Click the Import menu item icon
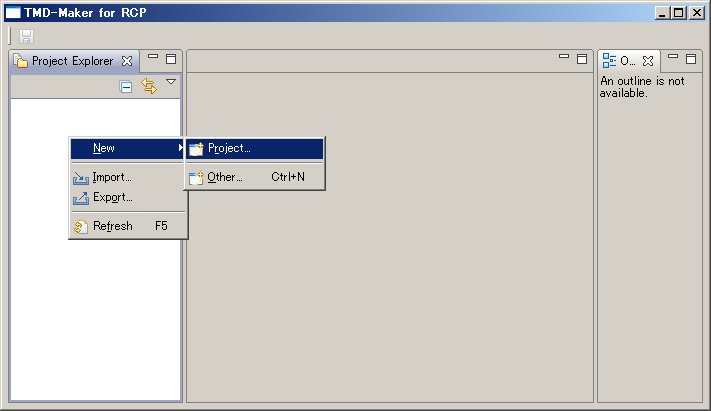 pos(81,178)
